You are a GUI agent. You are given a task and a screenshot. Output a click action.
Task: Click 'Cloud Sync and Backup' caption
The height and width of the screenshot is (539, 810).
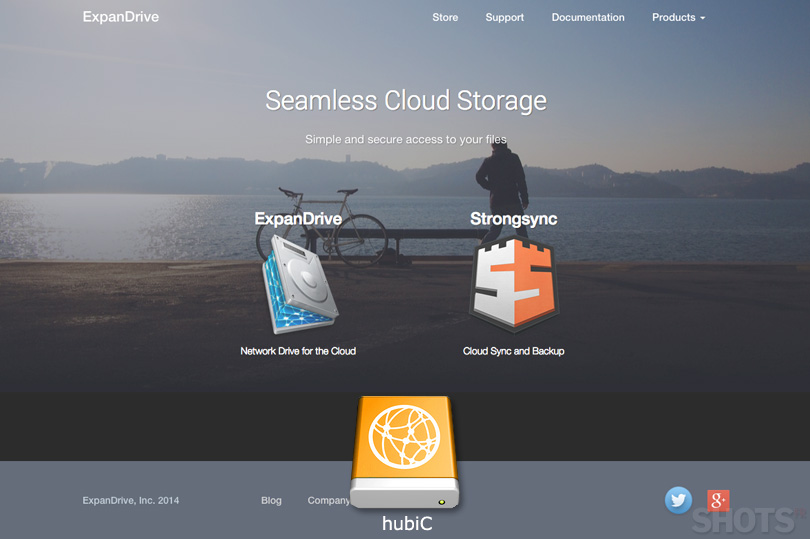(x=513, y=351)
